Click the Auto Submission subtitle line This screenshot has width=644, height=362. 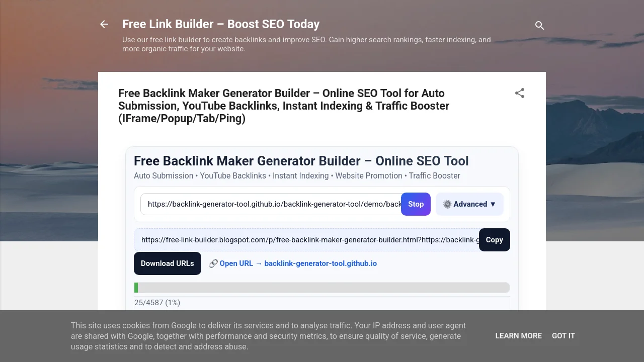297,176
